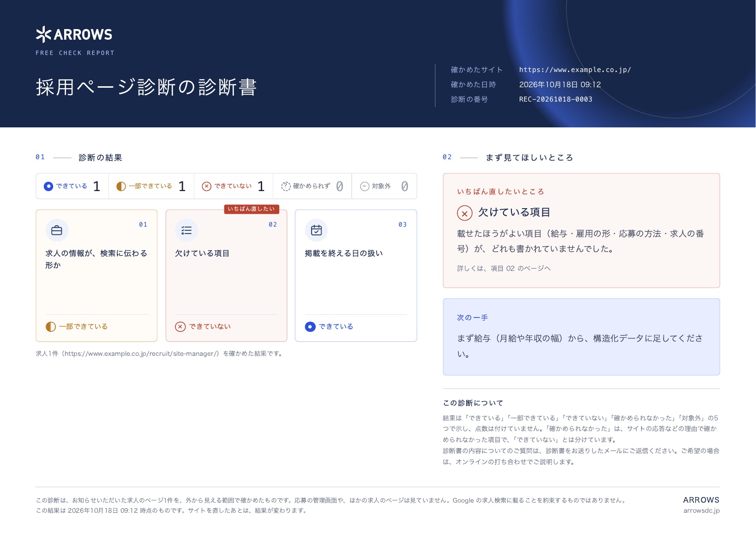Select the 一部できている 1 summary tab
This screenshot has height=534, width=756.
tap(151, 186)
